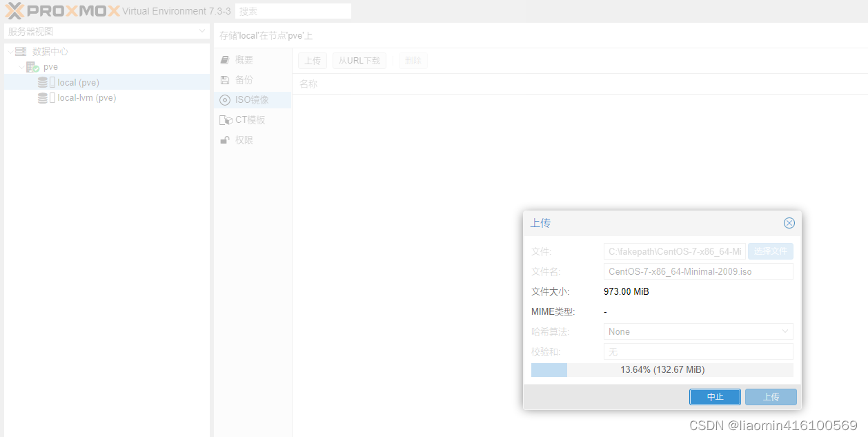868x437 pixels.
Task: Close the 上传 dialog
Action: [789, 222]
